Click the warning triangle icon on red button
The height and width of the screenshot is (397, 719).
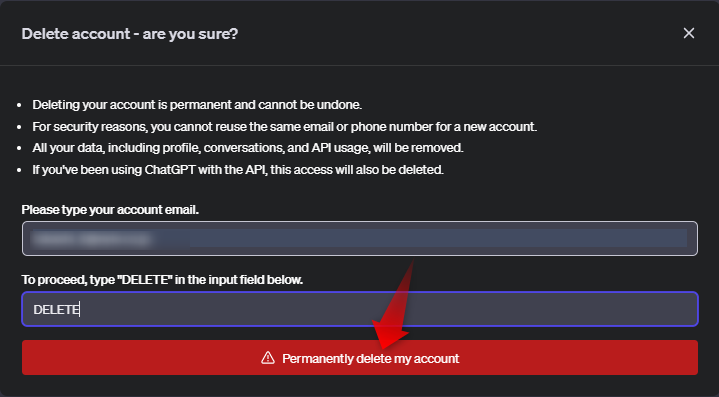tap(268, 358)
